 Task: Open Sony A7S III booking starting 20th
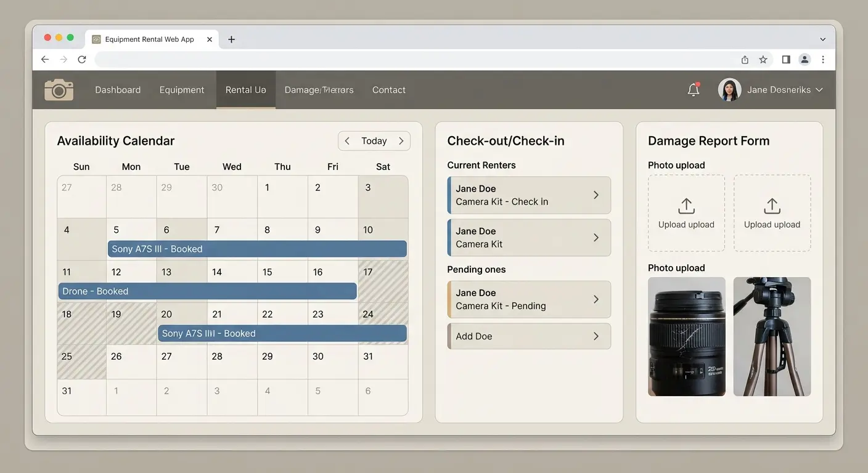282,333
